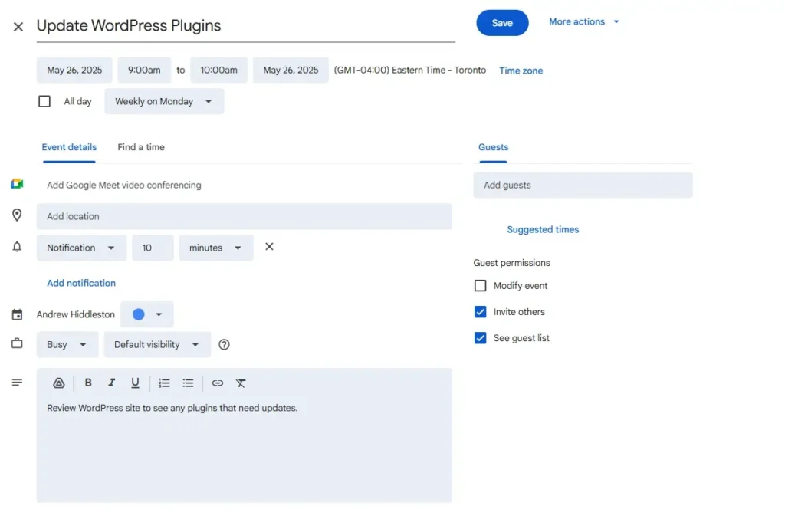
Task: Click the calendar icon beside Andrew Hiddleston
Action: (x=17, y=314)
